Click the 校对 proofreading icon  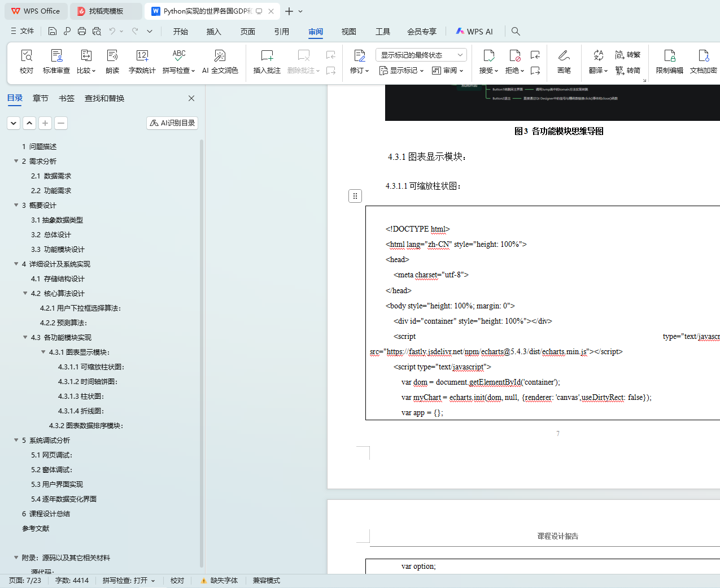27,55
